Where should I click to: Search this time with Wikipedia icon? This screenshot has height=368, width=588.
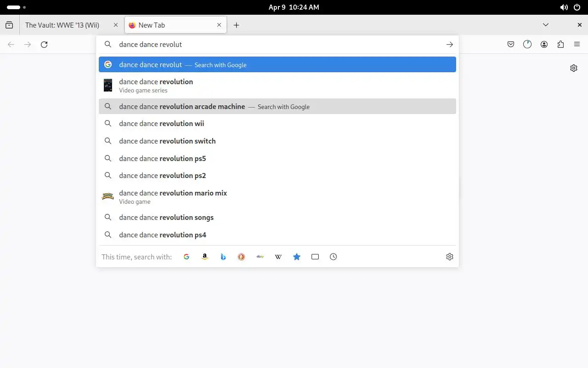click(278, 257)
